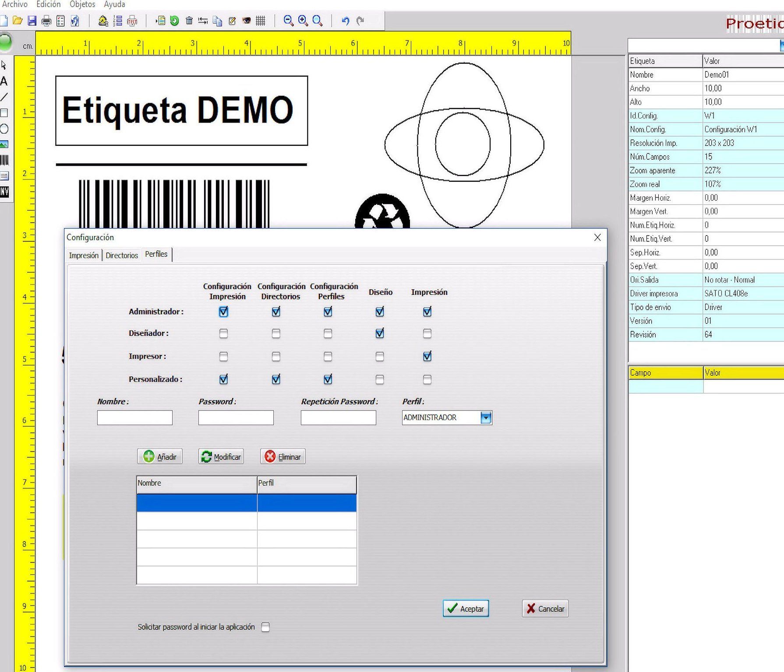Viewport: 784px width, 672px height.
Task: Click the blue undo arrow icon
Action: tap(345, 21)
